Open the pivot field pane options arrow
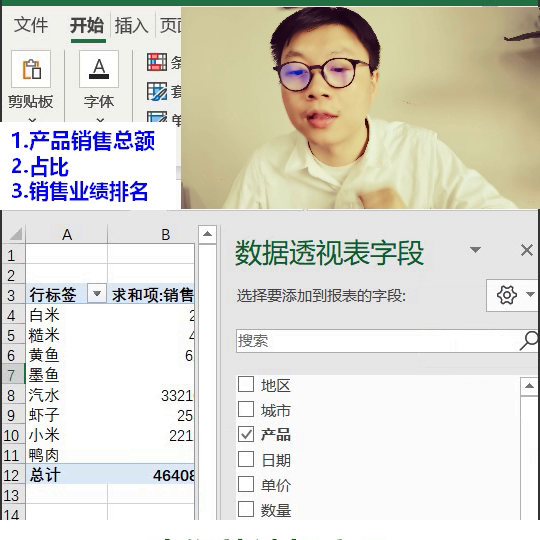Image resolution: width=540 pixels, height=540 pixels. click(x=475, y=250)
